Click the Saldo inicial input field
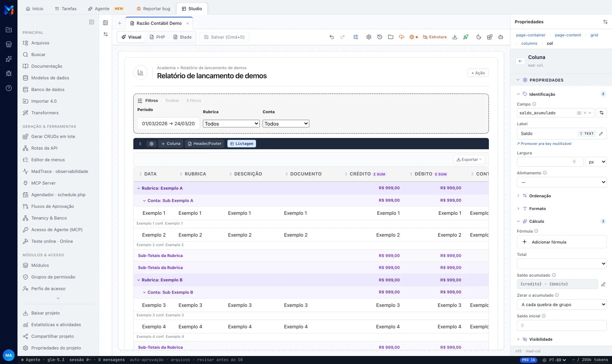This screenshot has height=364, width=612. (562, 325)
